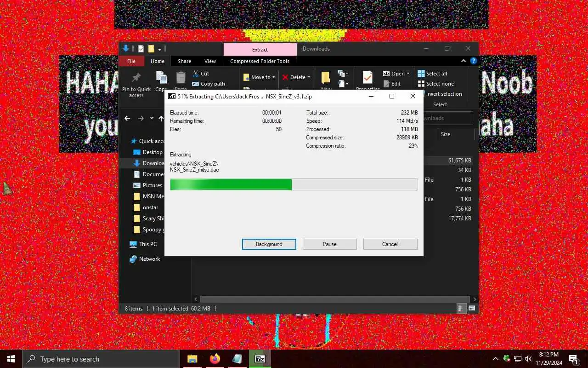
Task: Open the Delete dropdown arrow
Action: 309,77
